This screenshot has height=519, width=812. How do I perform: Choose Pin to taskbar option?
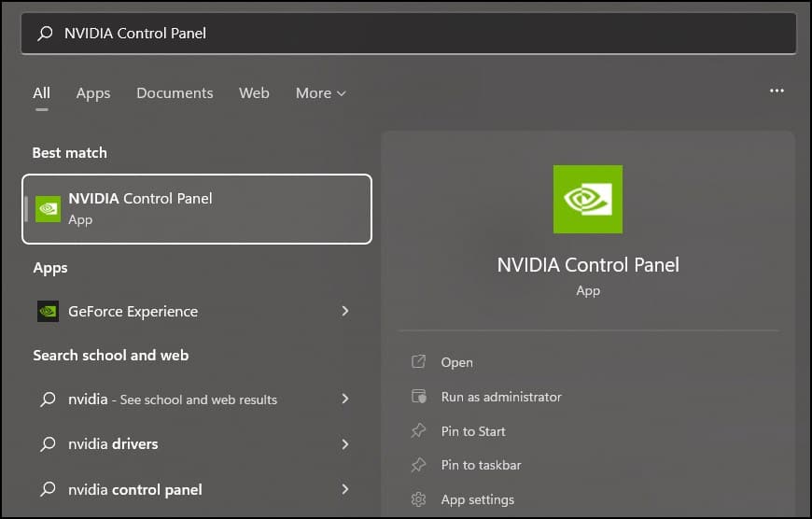[x=481, y=465]
